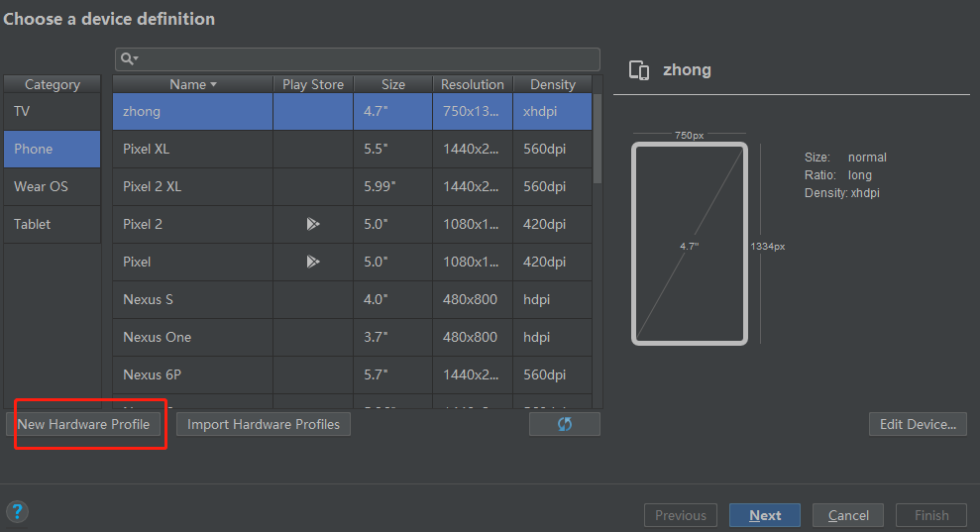Viewport: 980px width, 532px height.
Task: Click Import Hardware Profiles button
Action: 264,424
